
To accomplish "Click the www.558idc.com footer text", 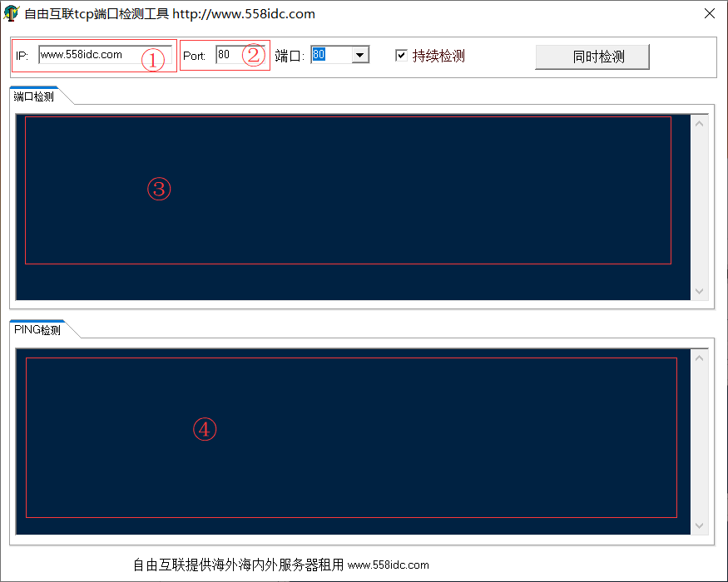I will 389,565.
